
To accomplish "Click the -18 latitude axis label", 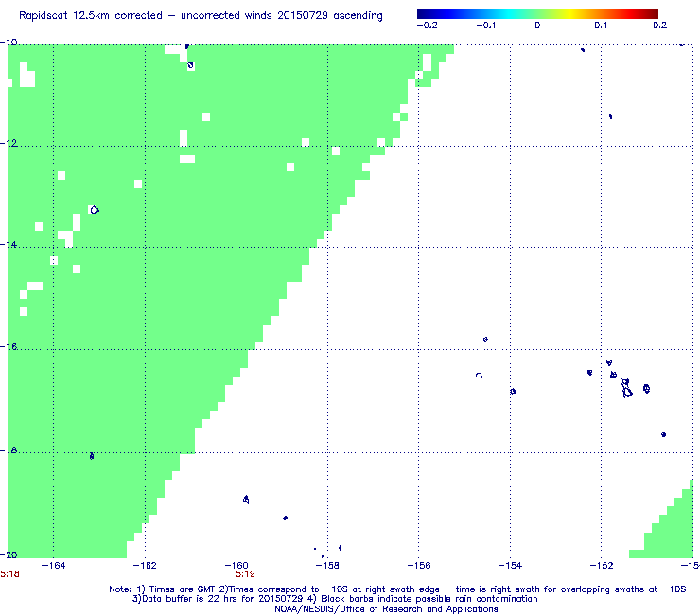I will pyautogui.click(x=9, y=449).
